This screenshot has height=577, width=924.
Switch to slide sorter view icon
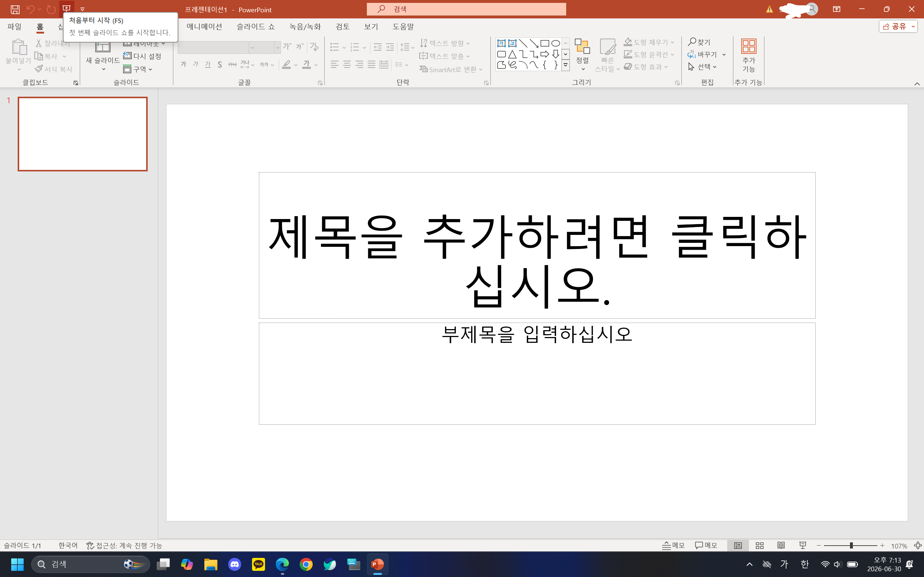coord(759,546)
